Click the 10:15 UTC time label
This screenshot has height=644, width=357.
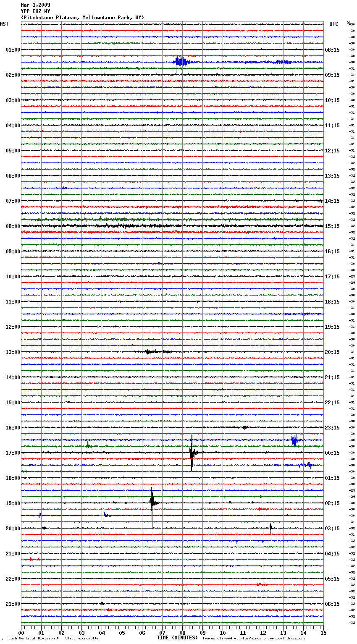tap(332, 100)
